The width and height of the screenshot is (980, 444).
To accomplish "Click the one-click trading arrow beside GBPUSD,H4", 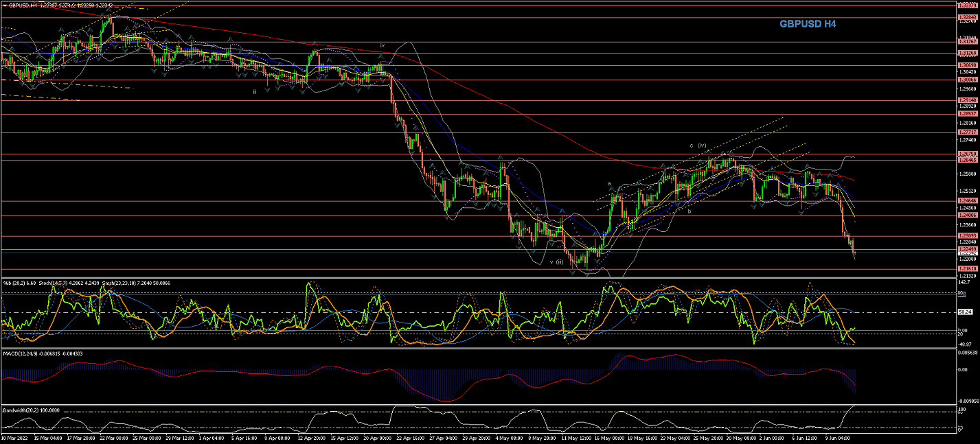I will [4, 5].
